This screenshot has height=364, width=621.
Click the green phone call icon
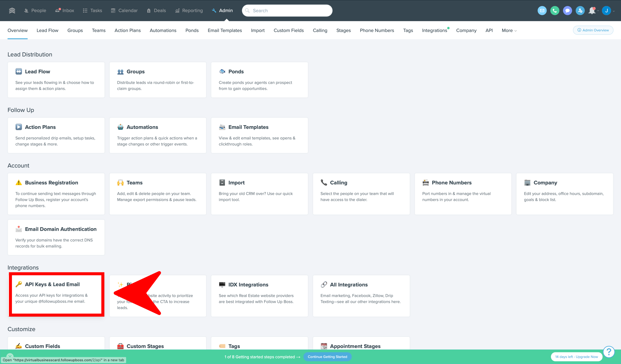(x=555, y=11)
